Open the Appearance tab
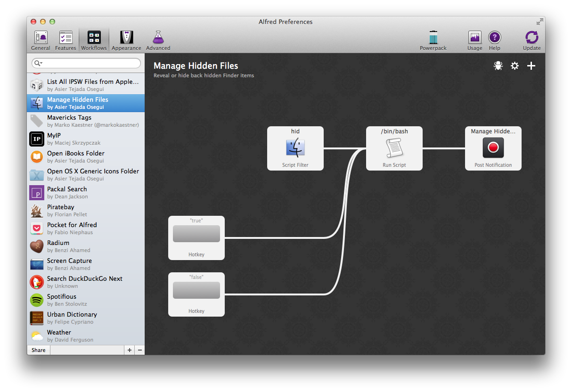The width and height of the screenshot is (572, 392). click(x=126, y=41)
